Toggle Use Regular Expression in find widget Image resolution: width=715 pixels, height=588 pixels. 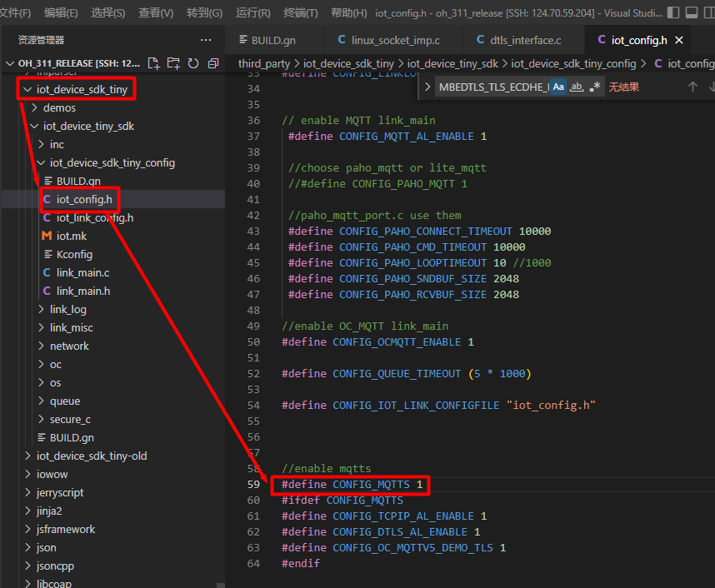click(595, 87)
